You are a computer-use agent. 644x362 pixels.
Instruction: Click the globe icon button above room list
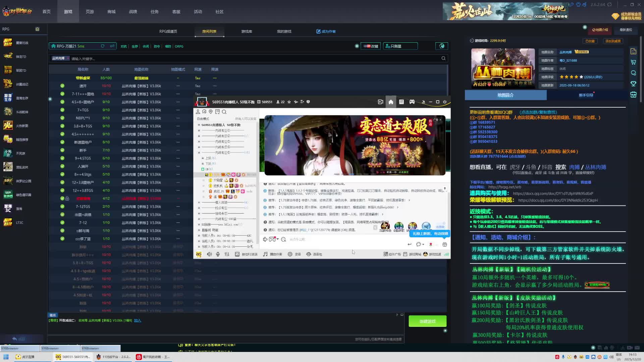[x=441, y=46]
